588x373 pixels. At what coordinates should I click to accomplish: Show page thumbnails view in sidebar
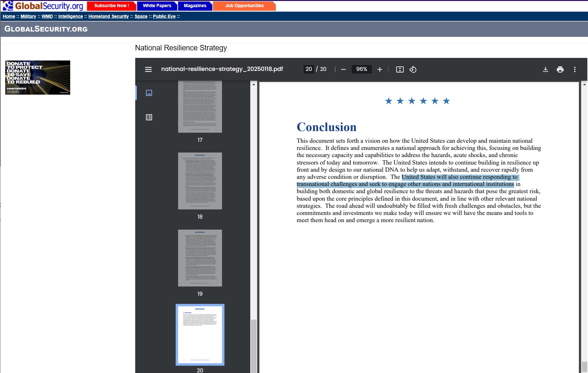click(149, 93)
